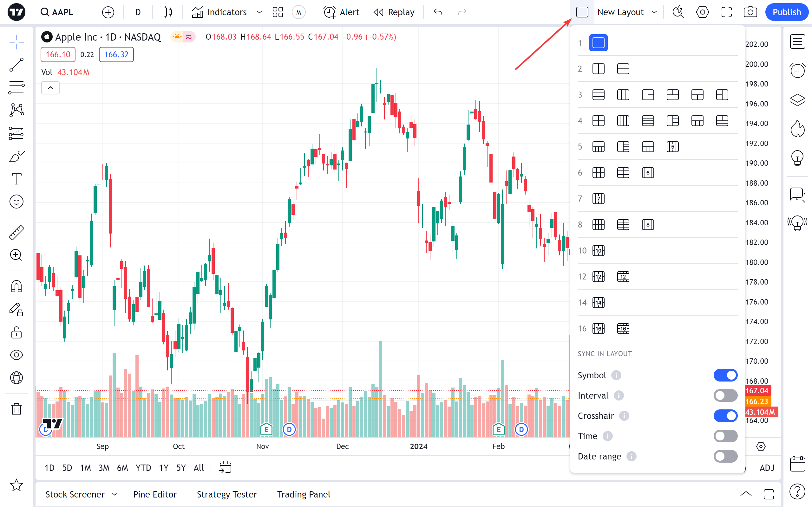Image resolution: width=812 pixels, height=507 pixels.
Task: Turn on Date range sync
Action: (x=725, y=456)
